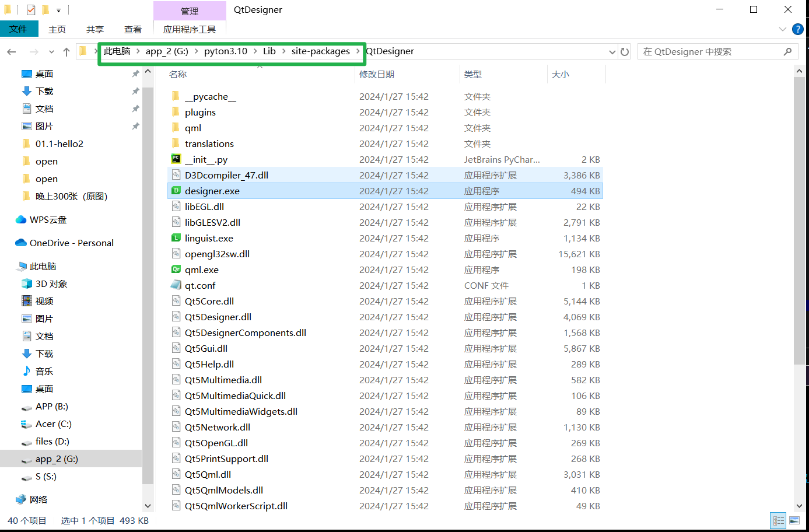Viewport: 809px width, 532px height.
Task: Open the 文件 menu tab
Action: (x=19, y=29)
